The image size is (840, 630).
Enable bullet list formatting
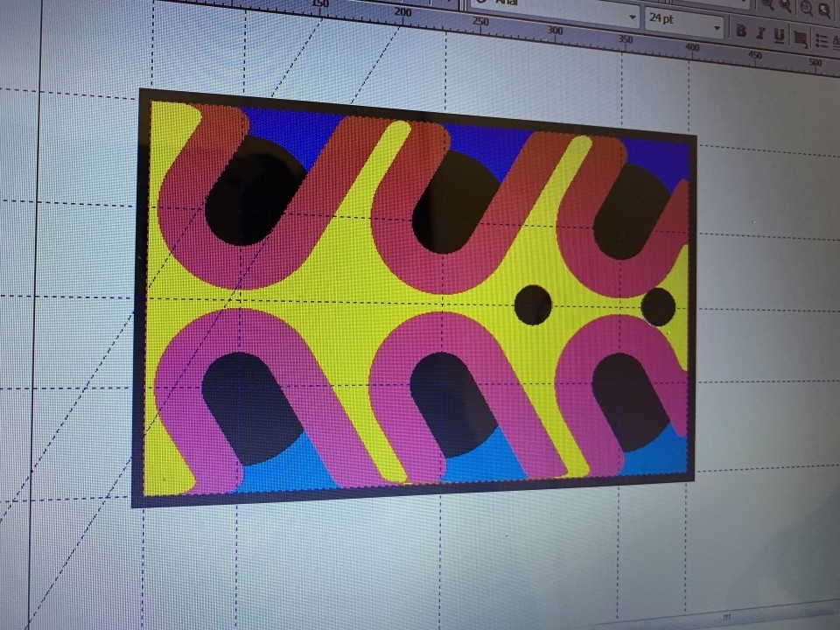[822, 41]
